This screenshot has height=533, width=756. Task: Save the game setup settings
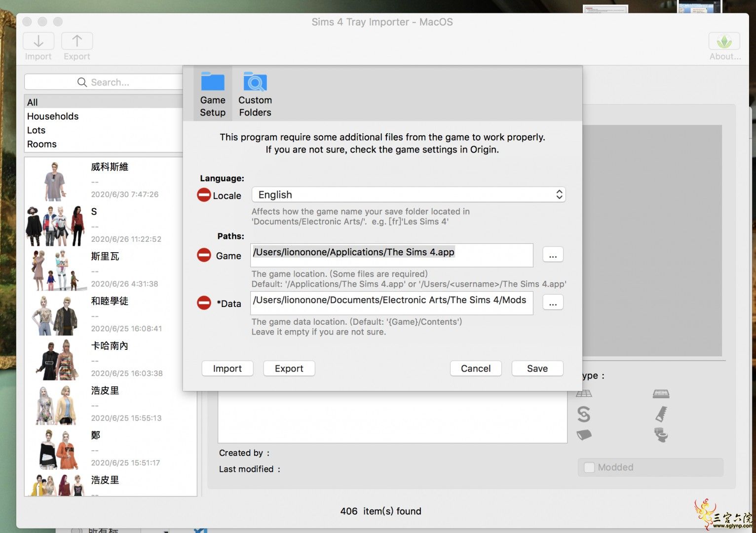point(537,369)
